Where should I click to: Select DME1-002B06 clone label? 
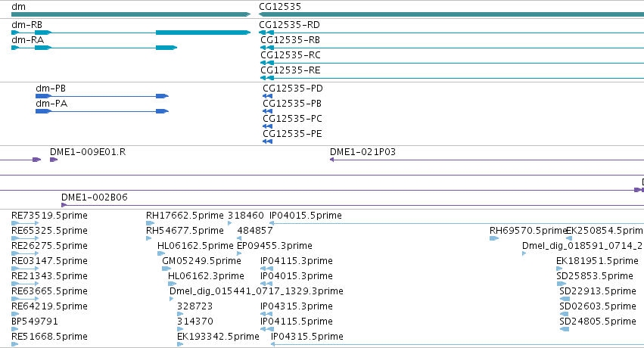point(94,197)
